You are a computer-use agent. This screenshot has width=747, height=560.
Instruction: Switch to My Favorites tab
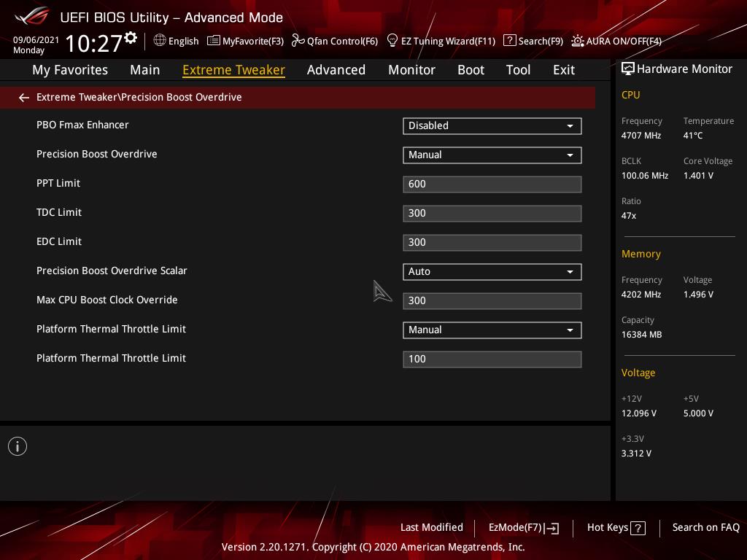tap(70, 70)
